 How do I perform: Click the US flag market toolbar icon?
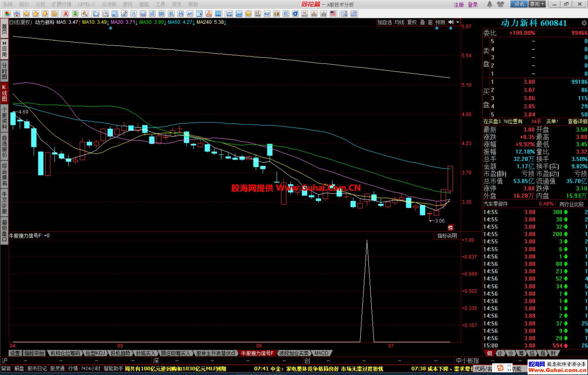pos(333,14)
